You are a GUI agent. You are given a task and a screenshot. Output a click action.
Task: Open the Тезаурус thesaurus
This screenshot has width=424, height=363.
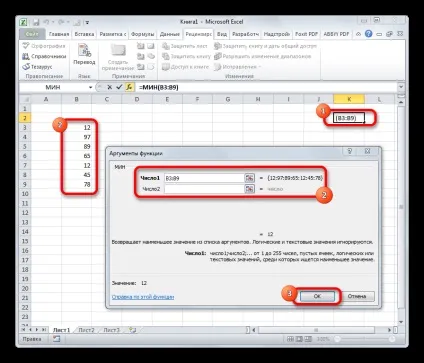click(37, 67)
